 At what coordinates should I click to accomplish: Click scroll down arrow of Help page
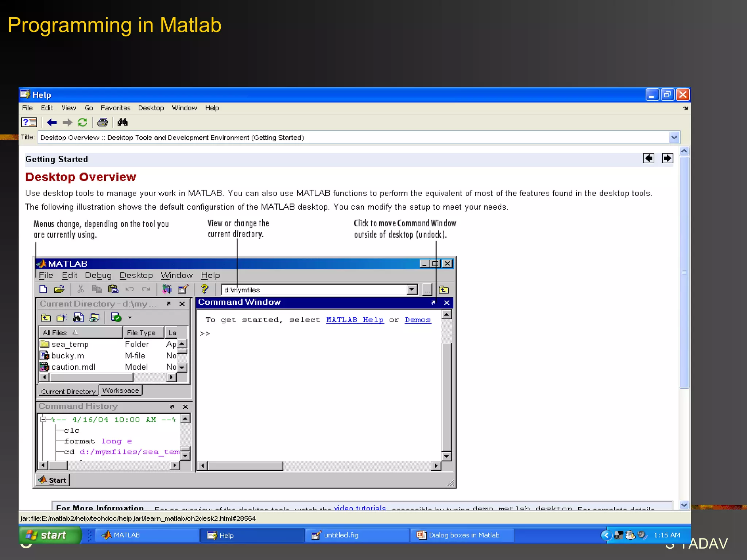(684, 505)
